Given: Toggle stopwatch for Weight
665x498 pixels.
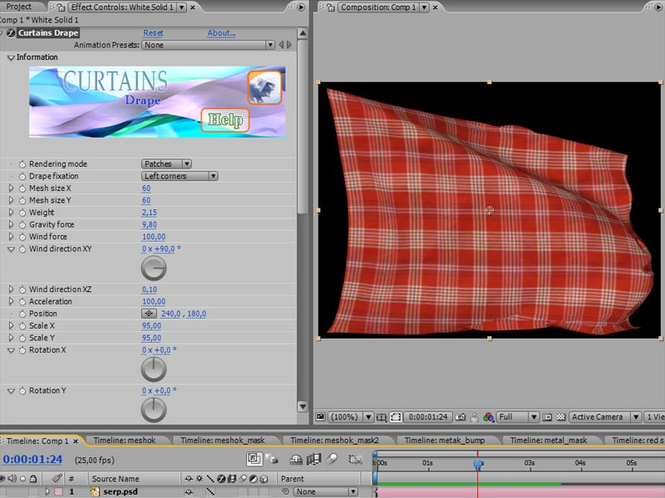Looking at the screenshot, I should 22,213.
